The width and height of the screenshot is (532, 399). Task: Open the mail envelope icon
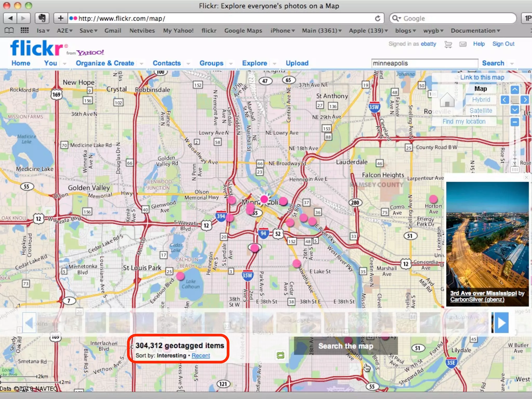pos(463,44)
